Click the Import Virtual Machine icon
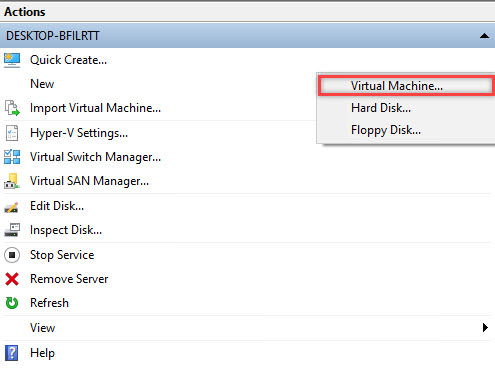Screen dimensions: 495x370 tap(12, 108)
